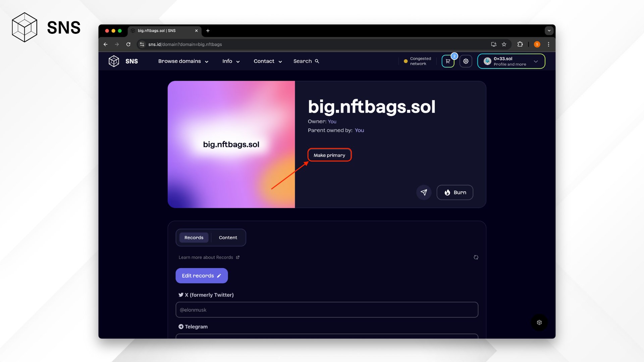Click the Burn button
This screenshot has width=644, height=362.
455,192
